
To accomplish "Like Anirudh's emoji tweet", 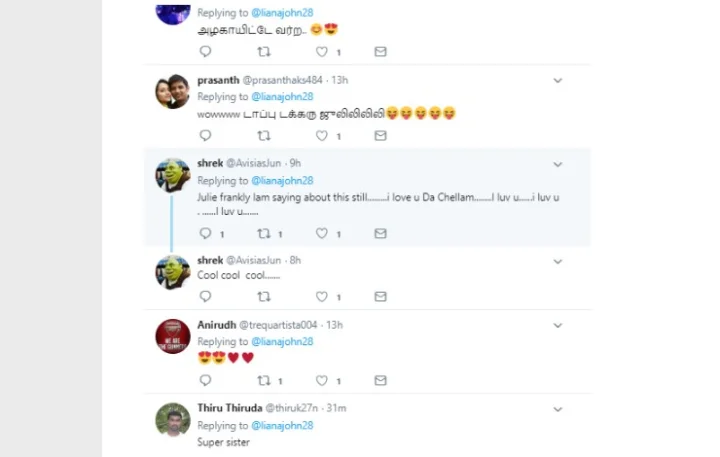I will click(x=322, y=381).
